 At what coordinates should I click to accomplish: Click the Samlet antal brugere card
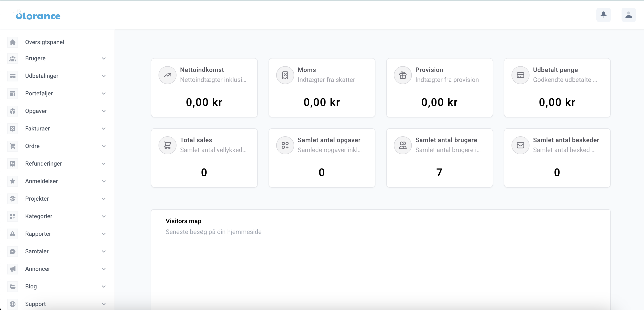coord(439,158)
